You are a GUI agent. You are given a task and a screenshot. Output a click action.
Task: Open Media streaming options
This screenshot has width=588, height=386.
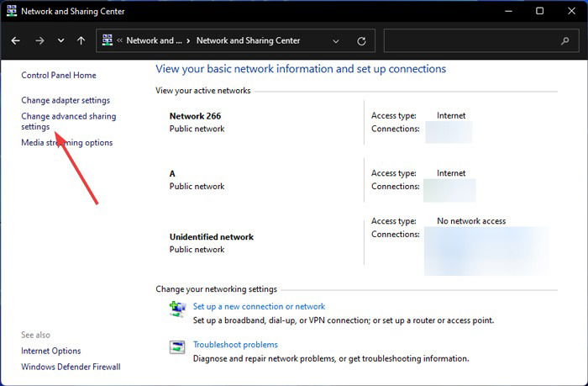(66, 143)
